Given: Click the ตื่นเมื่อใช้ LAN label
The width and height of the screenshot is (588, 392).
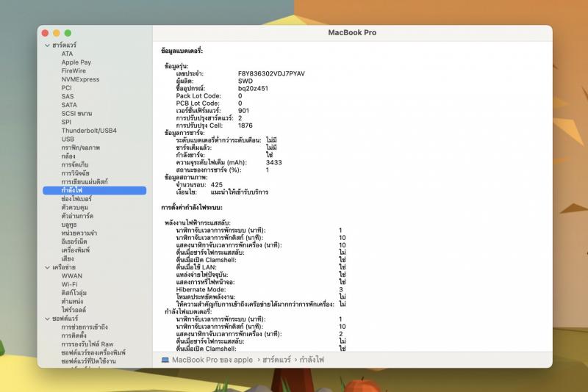Looking at the screenshot, I should click(x=196, y=267).
